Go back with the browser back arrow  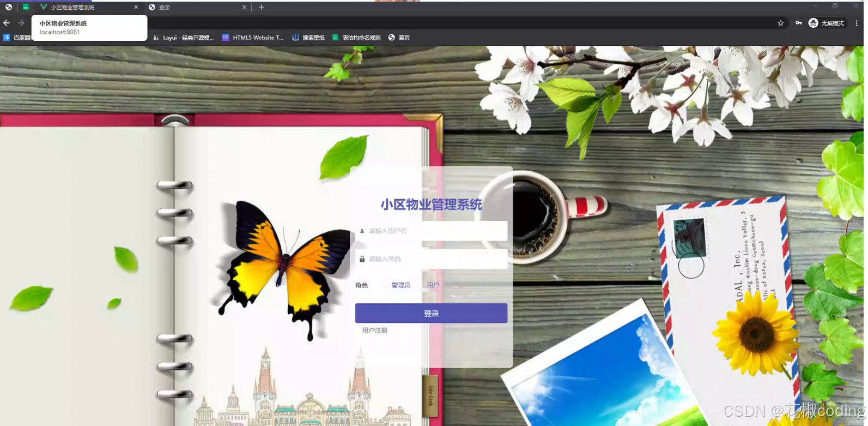7,23
